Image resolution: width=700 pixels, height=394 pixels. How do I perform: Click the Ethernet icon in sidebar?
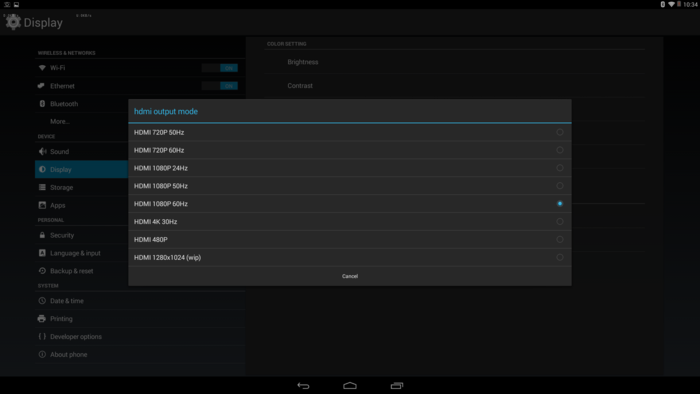tap(42, 86)
